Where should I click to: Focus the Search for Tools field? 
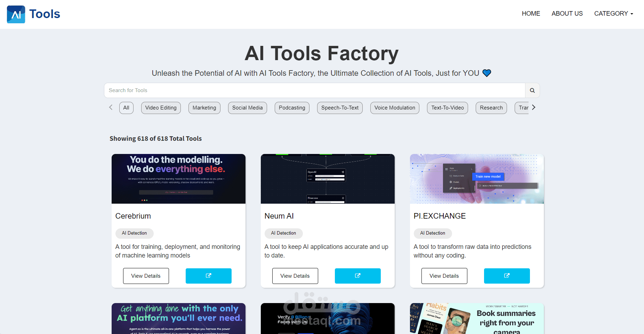click(315, 90)
